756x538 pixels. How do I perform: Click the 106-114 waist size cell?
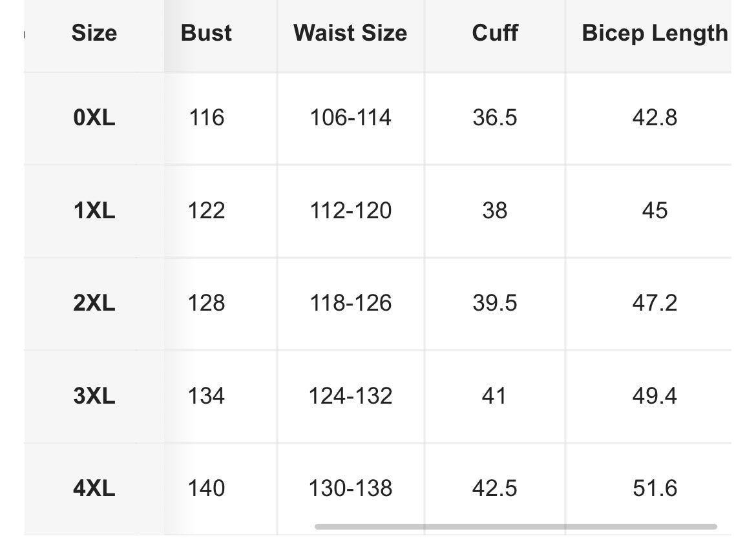(x=350, y=118)
